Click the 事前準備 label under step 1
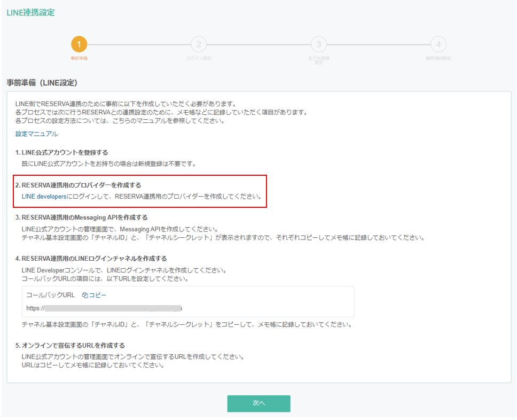 pyautogui.click(x=79, y=58)
